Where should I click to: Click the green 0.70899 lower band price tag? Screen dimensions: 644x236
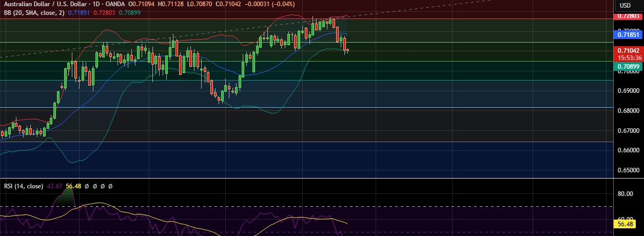[x=628, y=67]
